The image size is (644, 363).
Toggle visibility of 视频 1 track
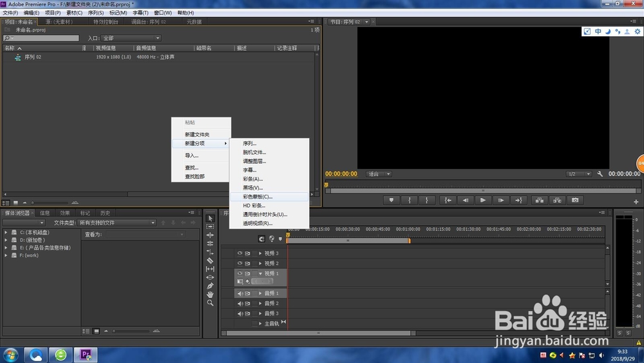click(x=240, y=273)
